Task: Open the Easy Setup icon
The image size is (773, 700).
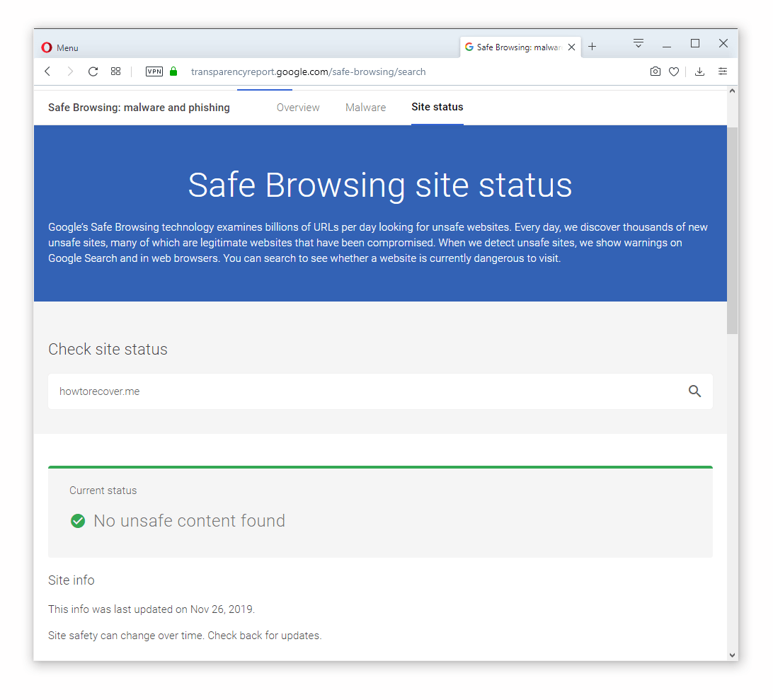Action: (723, 71)
